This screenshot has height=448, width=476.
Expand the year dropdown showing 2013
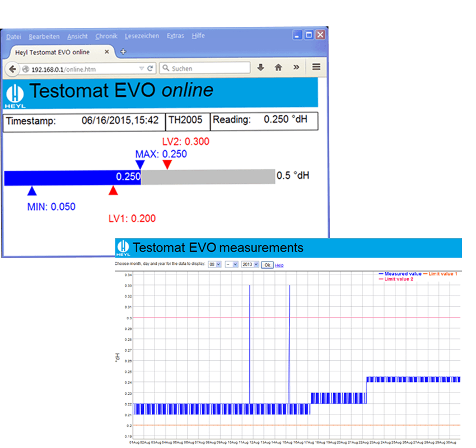(x=250, y=264)
